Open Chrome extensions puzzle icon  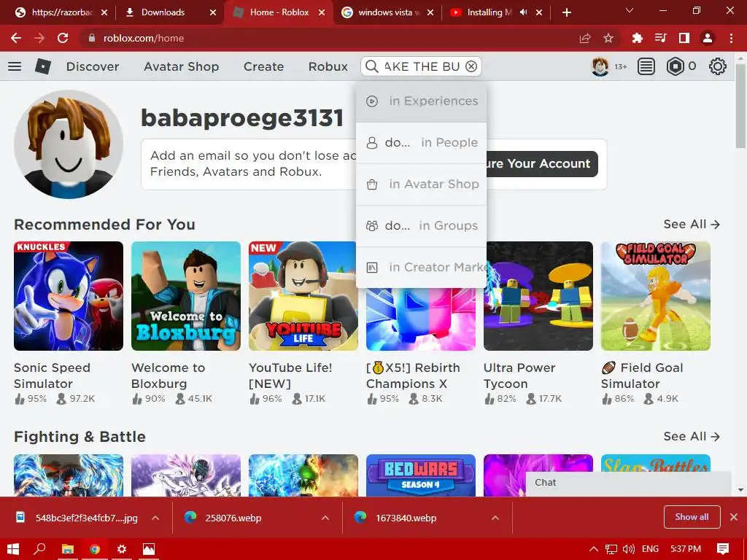point(638,38)
